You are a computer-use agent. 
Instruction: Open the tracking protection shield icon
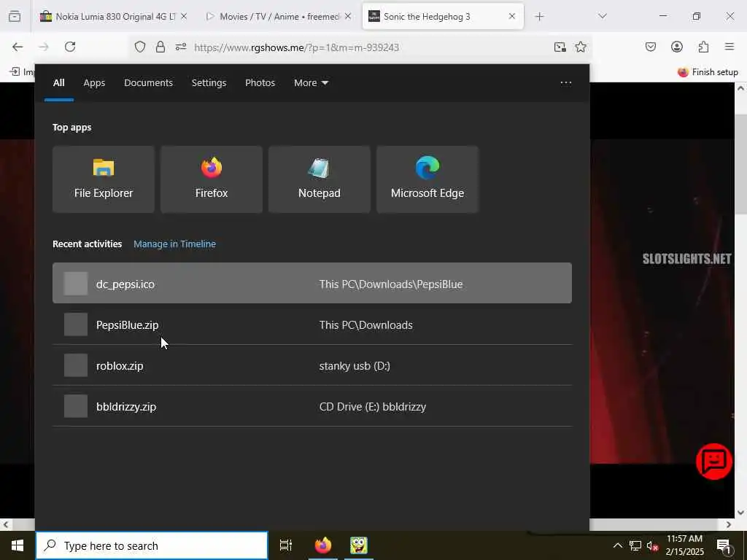pos(139,47)
